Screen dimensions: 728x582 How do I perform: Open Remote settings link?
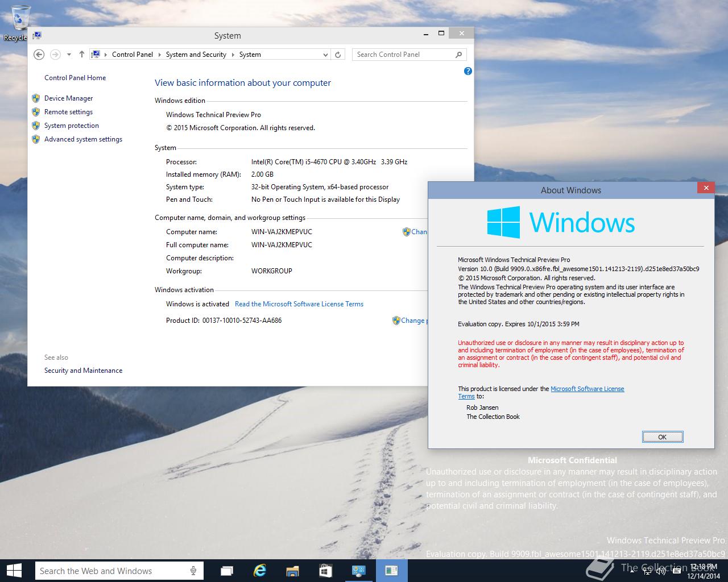[x=68, y=112]
